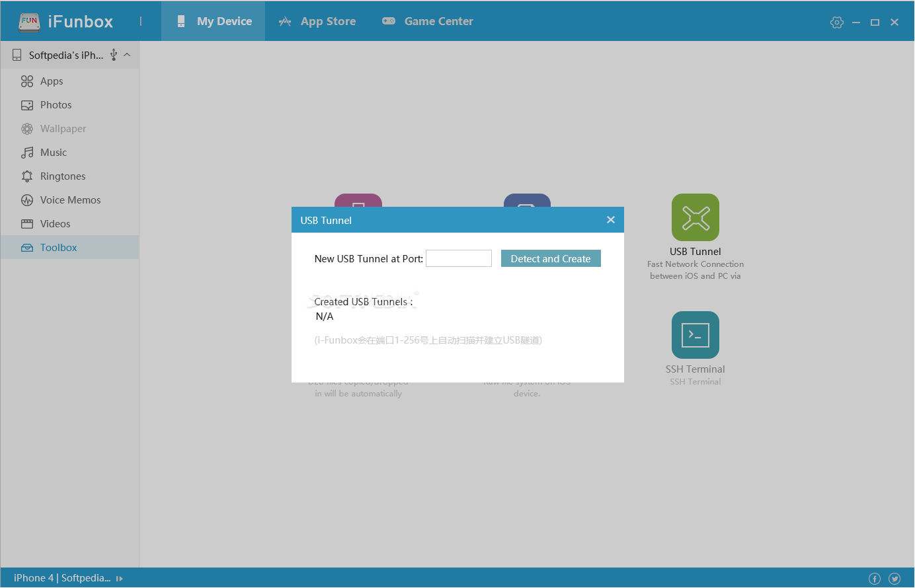Open Apps in the sidebar
Viewport: 915px width, 588px height.
point(69,81)
